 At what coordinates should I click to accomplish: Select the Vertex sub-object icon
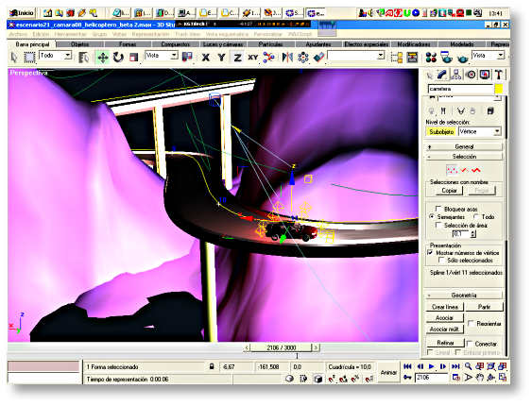[x=452, y=170]
